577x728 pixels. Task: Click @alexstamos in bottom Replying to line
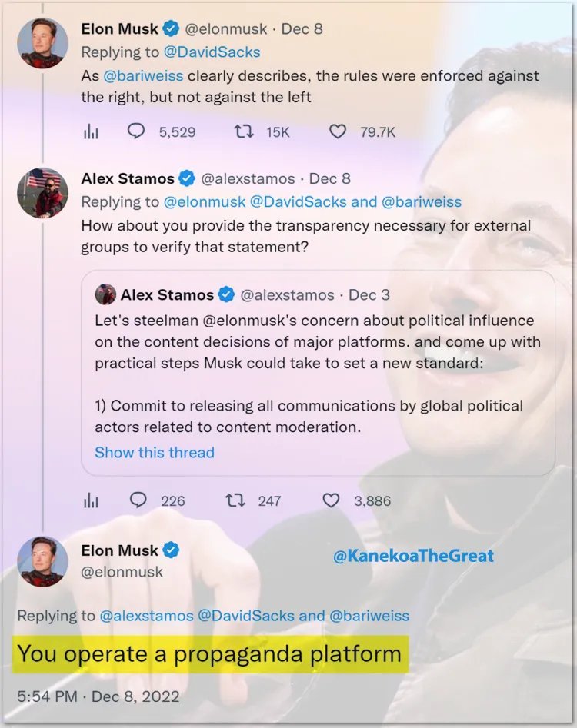tap(146, 615)
